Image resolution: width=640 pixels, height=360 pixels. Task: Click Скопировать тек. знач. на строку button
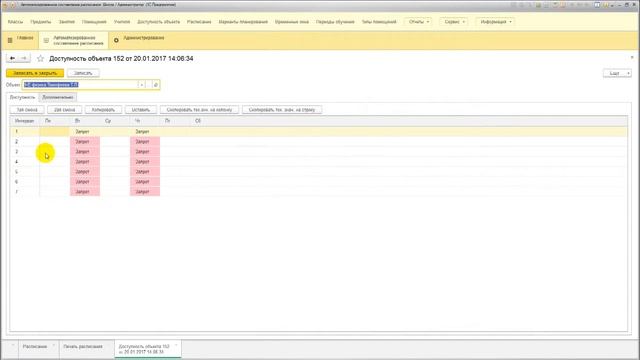point(282,110)
